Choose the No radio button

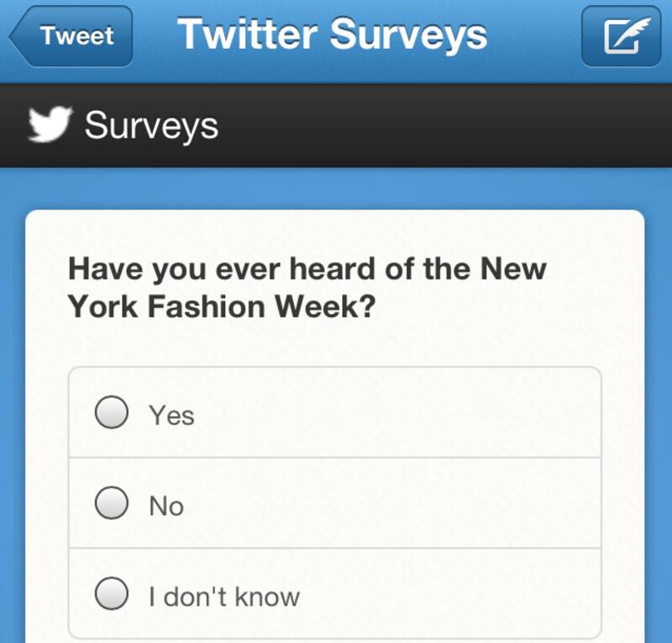point(111,504)
